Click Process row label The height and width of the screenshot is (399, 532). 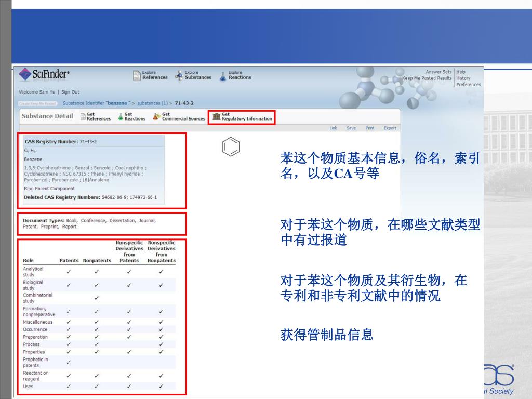pyautogui.click(x=31, y=344)
